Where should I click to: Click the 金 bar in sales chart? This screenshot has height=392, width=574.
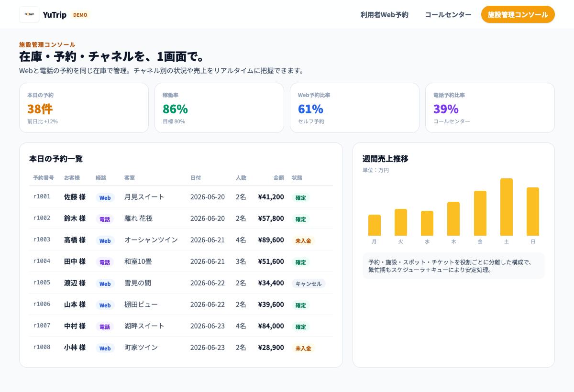pyautogui.click(x=480, y=213)
